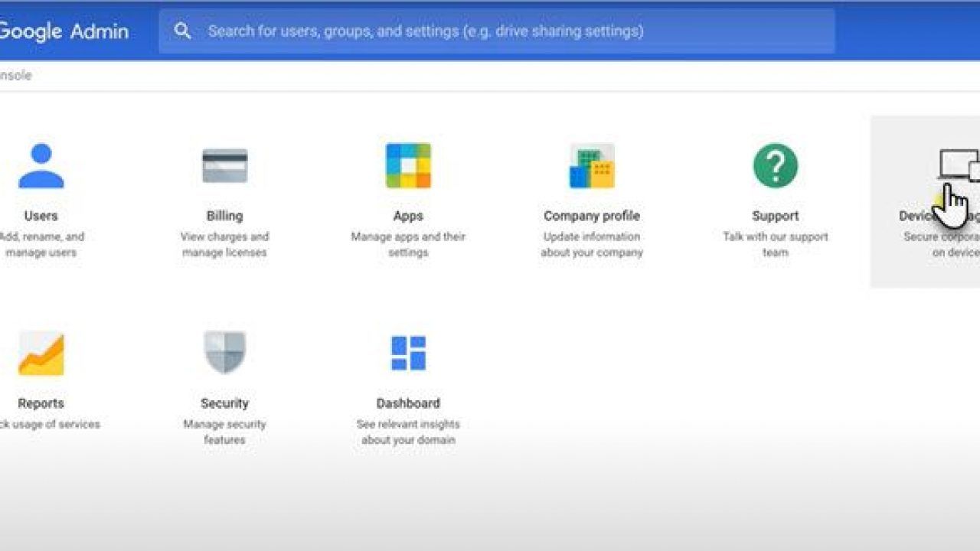Click the Company profile label
This screenshot has height=551, width=980.
tap(592, 216)
